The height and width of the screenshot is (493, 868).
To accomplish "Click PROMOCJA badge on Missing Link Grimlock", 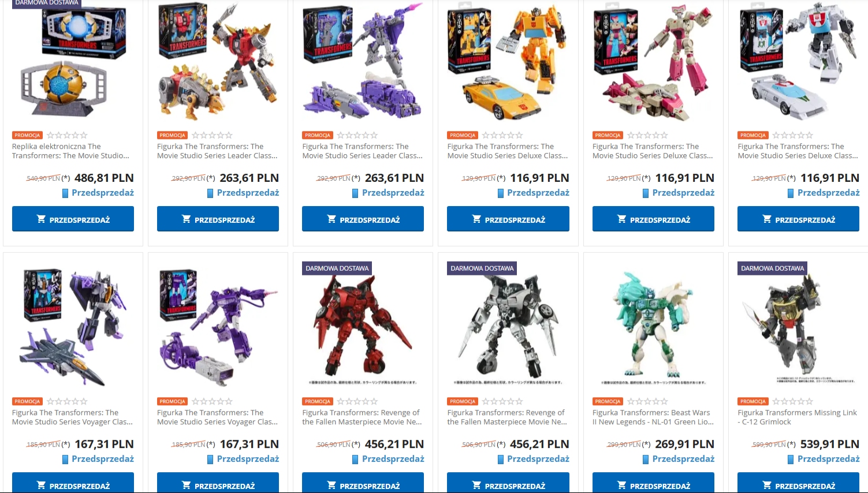I will pos(752,401).
